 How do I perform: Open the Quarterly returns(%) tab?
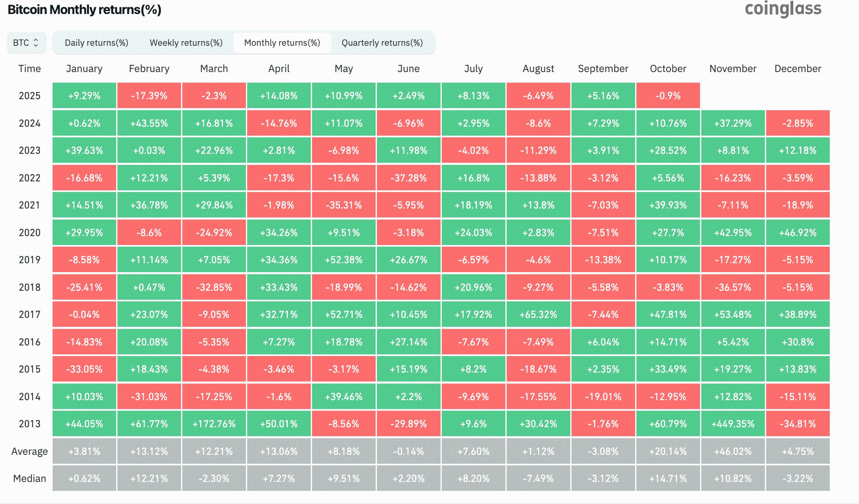(x=382, y=43)
